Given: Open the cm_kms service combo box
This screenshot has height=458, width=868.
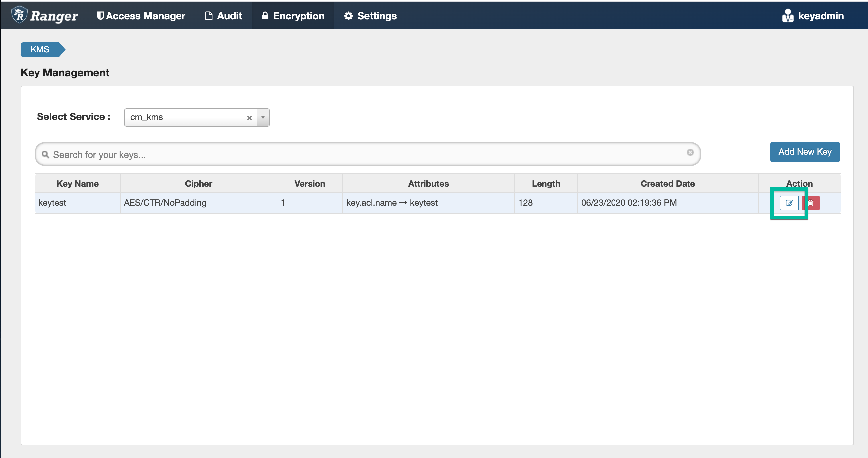Looking at the screenshot, I should pyautogui.click(x=185, y=117).
